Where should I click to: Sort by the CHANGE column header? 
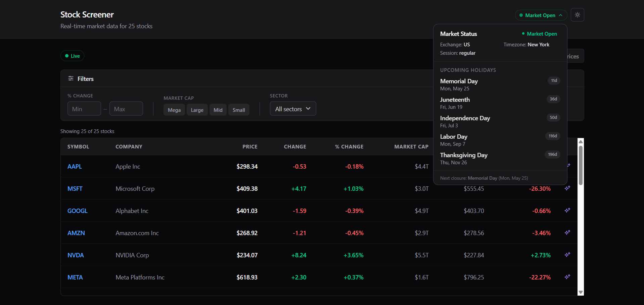tap(295, 146)
